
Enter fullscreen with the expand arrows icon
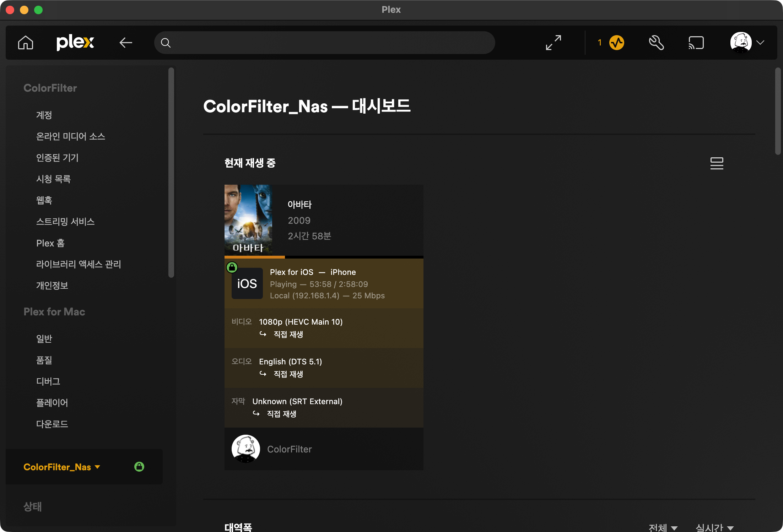coord(553,43)
